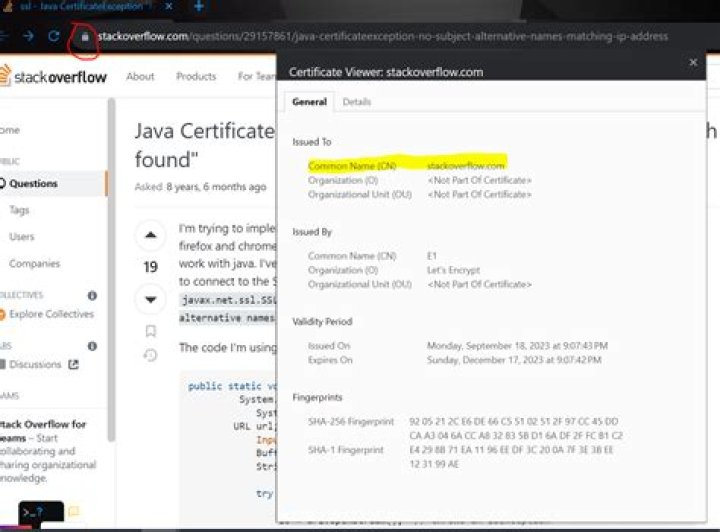
Task: Open Discussions external link
Action: point(44,364)
